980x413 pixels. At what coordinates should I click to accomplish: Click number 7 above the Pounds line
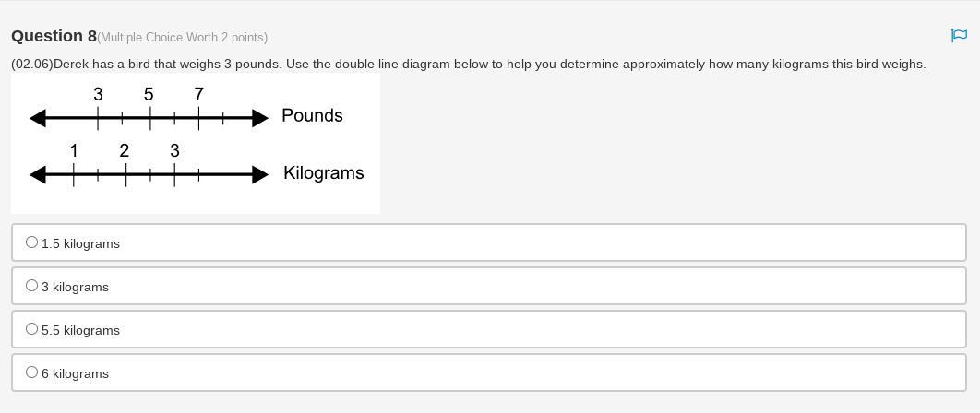(198, 94)
